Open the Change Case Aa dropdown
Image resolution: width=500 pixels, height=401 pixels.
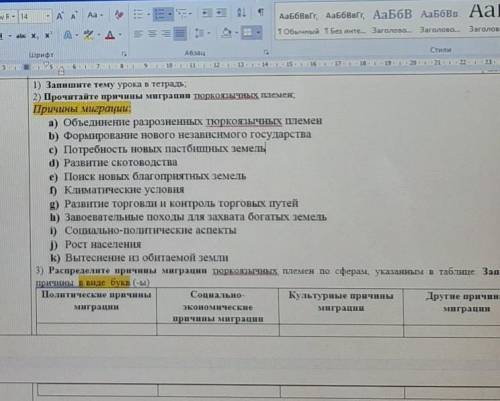tap(95, 15)
